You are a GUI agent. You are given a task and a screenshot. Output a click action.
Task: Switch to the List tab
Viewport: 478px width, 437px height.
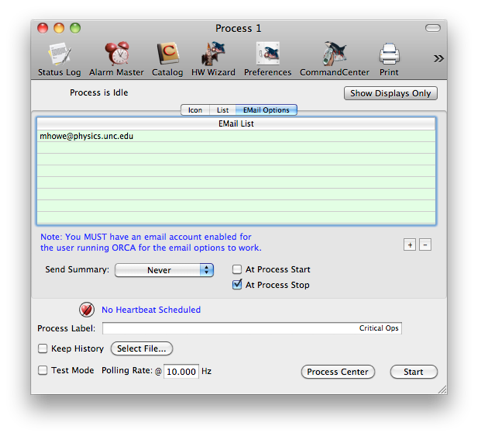(223, 110)
